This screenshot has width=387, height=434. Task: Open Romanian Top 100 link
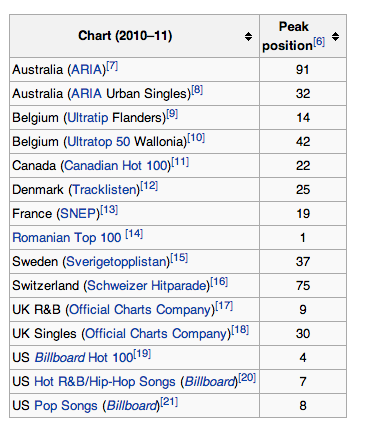pos(67,238)
